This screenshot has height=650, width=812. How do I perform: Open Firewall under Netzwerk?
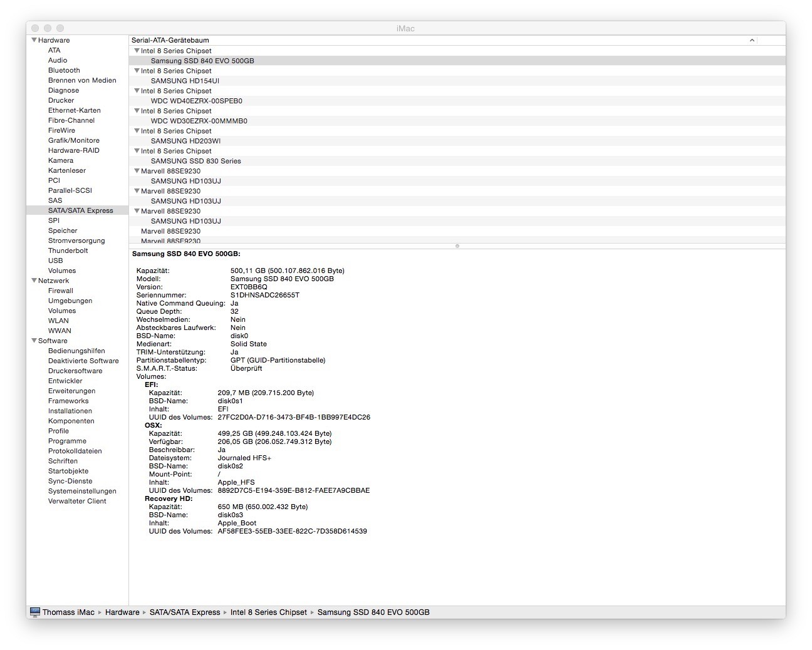pyautogui.click(x=61, y=291)
